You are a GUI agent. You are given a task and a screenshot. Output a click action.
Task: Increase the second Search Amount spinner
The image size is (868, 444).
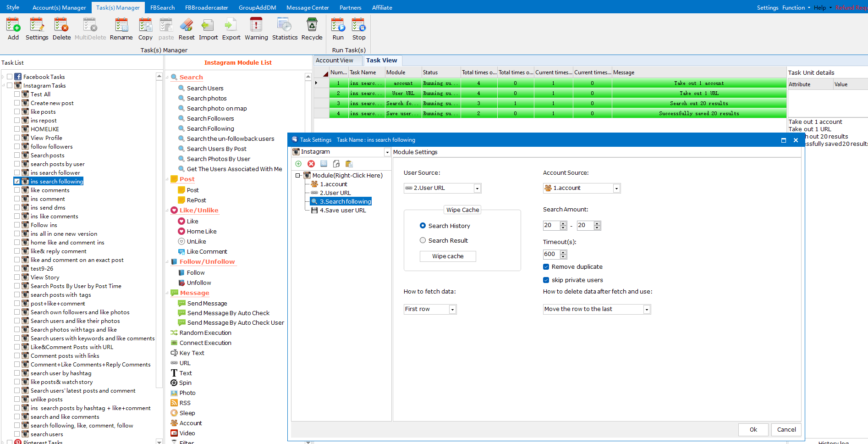[597, 223]
